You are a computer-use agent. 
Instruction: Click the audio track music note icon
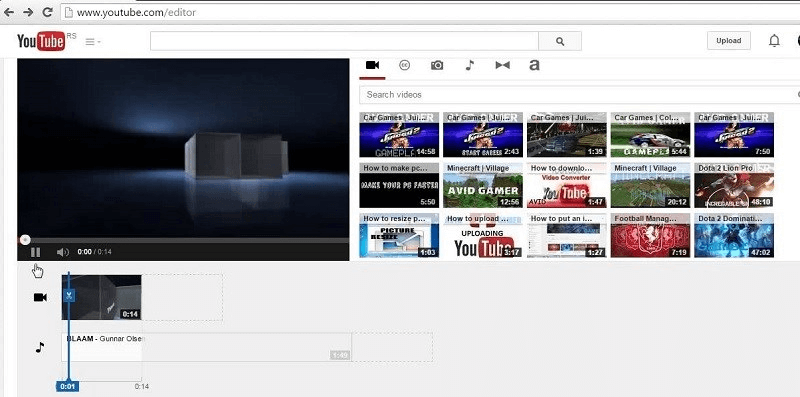(x=40, y=348)
